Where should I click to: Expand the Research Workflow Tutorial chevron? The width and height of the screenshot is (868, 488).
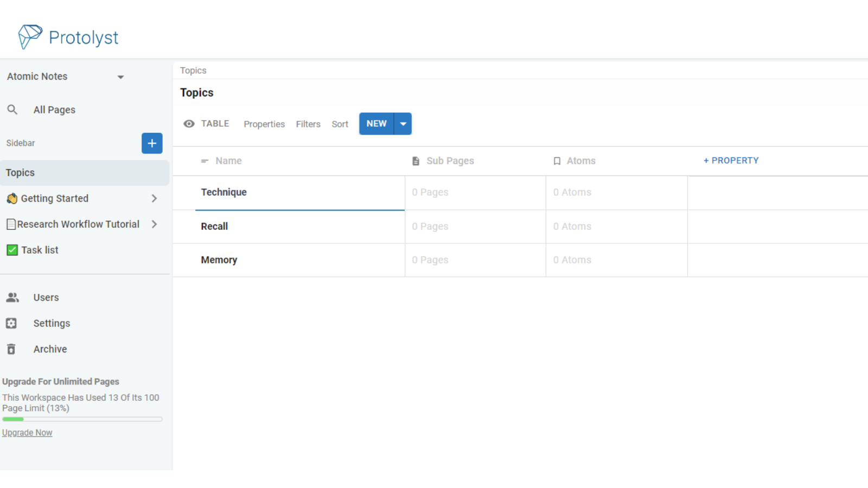154,224
